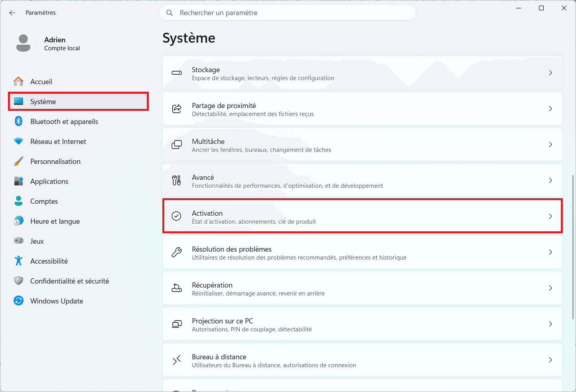Click the Réseau et Internet wifi icon
The width and height of the screenshot is (576, 392).
pyautogui.click(x=18, y=141)
